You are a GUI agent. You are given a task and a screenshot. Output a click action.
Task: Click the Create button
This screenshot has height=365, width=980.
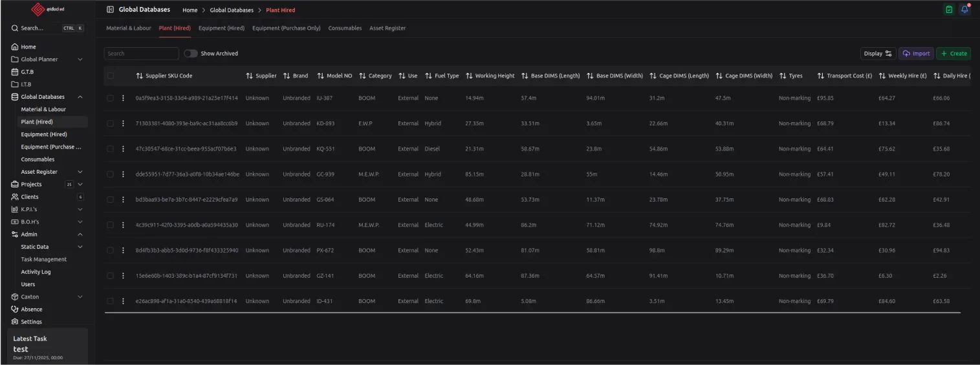coord(953,54)
